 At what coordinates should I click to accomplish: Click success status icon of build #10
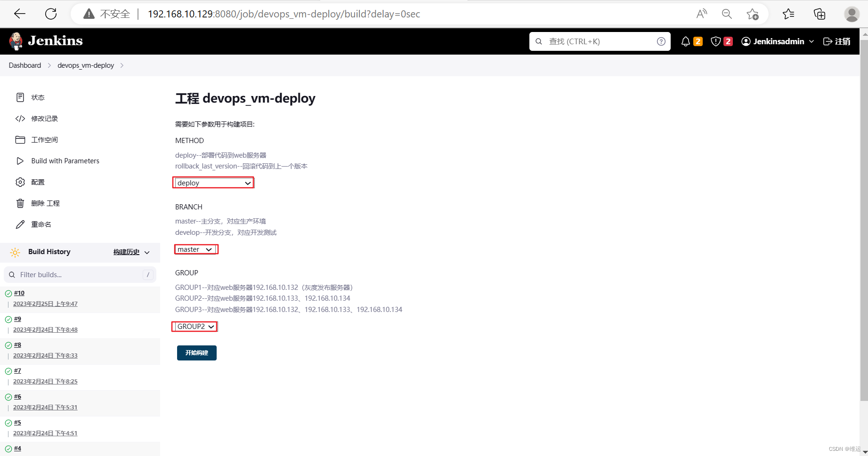[8, 294]
